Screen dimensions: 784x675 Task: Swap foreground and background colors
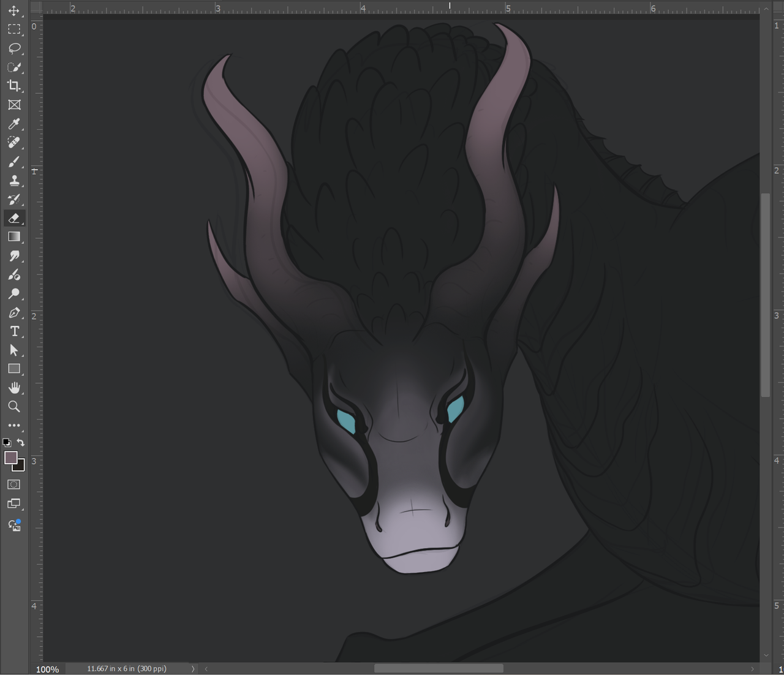tap(21, 442)
